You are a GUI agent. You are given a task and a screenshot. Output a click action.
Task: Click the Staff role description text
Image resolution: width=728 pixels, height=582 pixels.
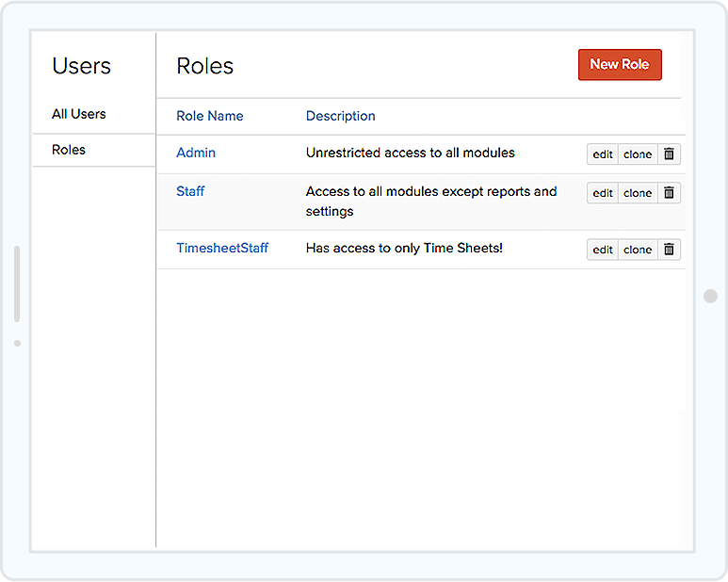click(430, 201)
